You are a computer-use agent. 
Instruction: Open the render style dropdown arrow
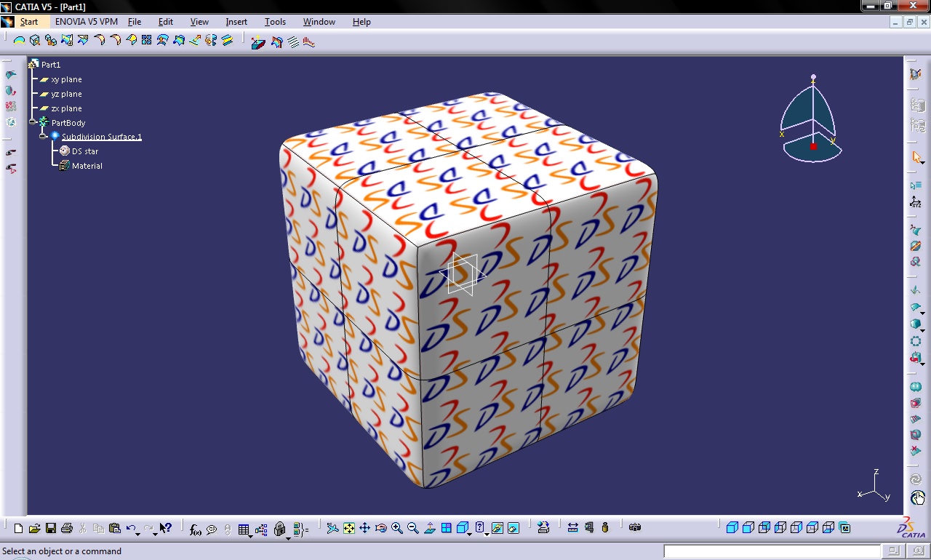(x=487, y=534)
